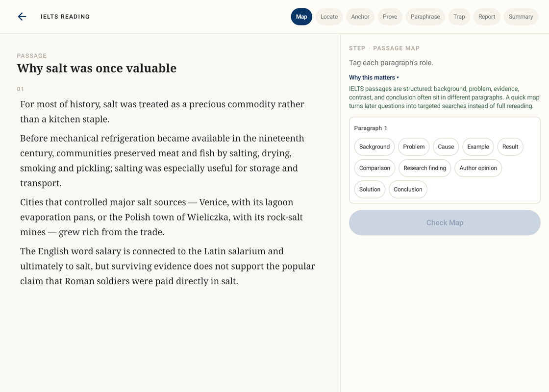
Task: Open the Report step tab
Action: coord(487,17)
